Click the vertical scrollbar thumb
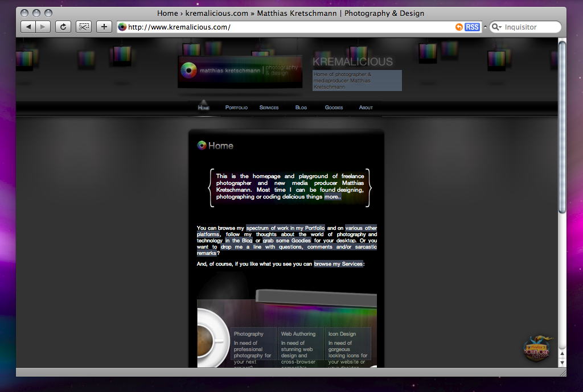583x392 pixels. [562, 127]
